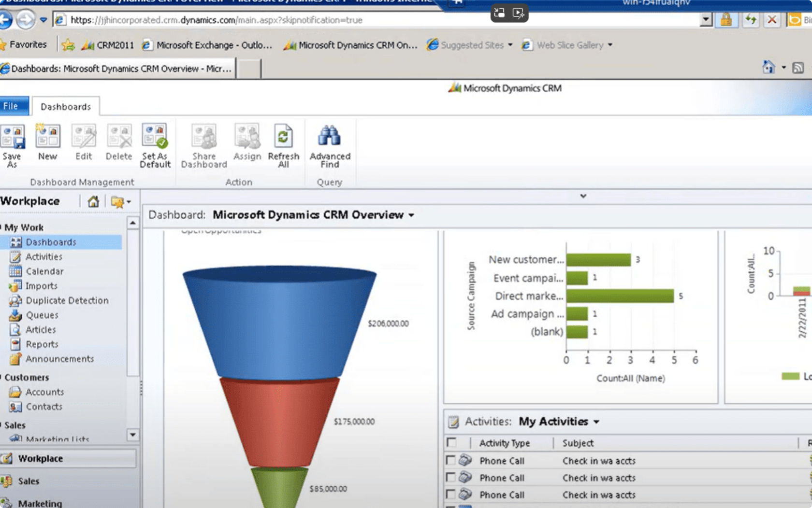
Task: Open Contacts under Customers
Action: [x=44, y=407]
